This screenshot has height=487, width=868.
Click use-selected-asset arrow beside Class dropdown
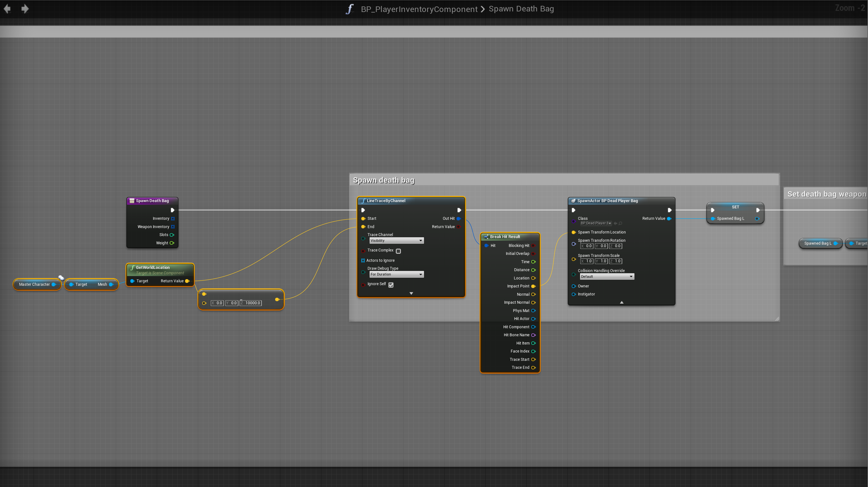click(615, 223)
